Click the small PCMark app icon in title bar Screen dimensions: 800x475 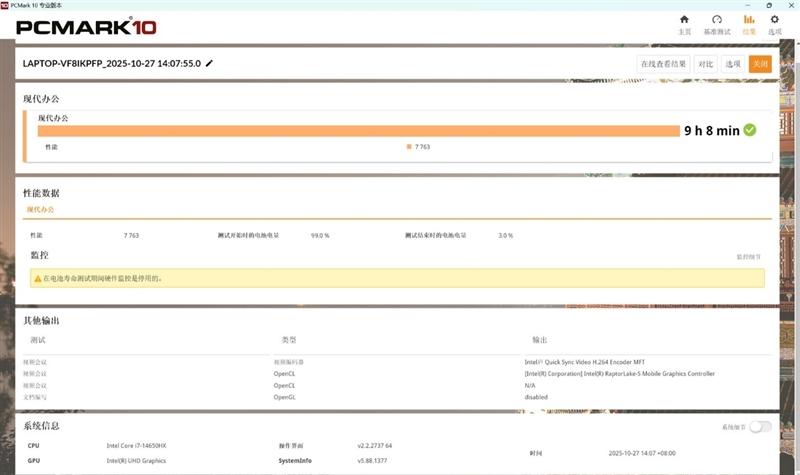pyautogui.click(x=5, y=5)
